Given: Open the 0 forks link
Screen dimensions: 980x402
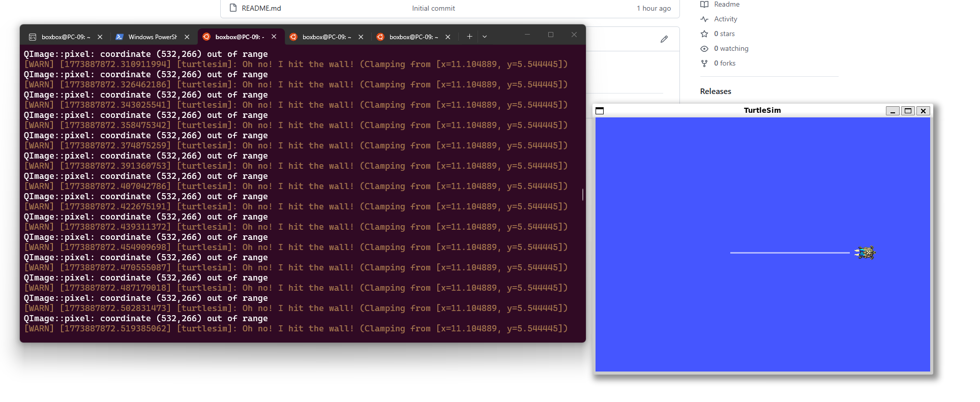Looking at the screenshot, I should pos(725,63).
